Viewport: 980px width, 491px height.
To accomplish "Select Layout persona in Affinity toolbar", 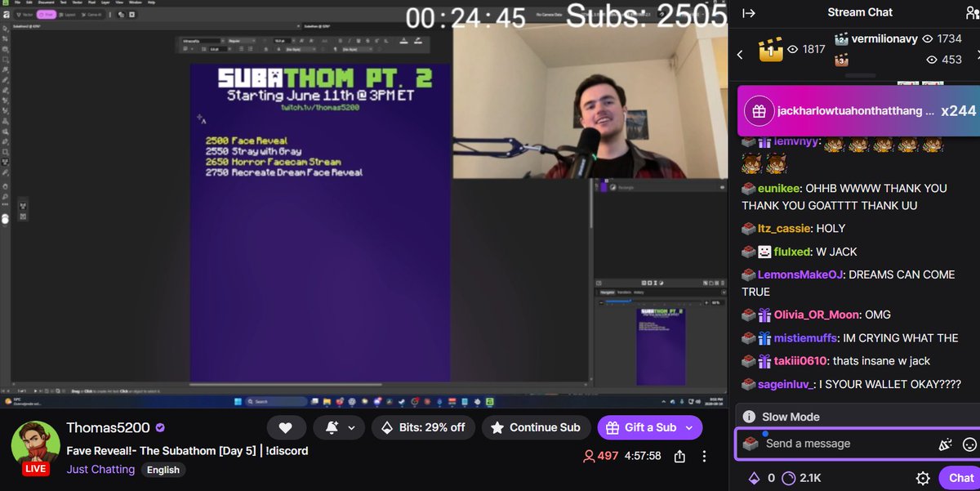I will (x=67, y=14).
